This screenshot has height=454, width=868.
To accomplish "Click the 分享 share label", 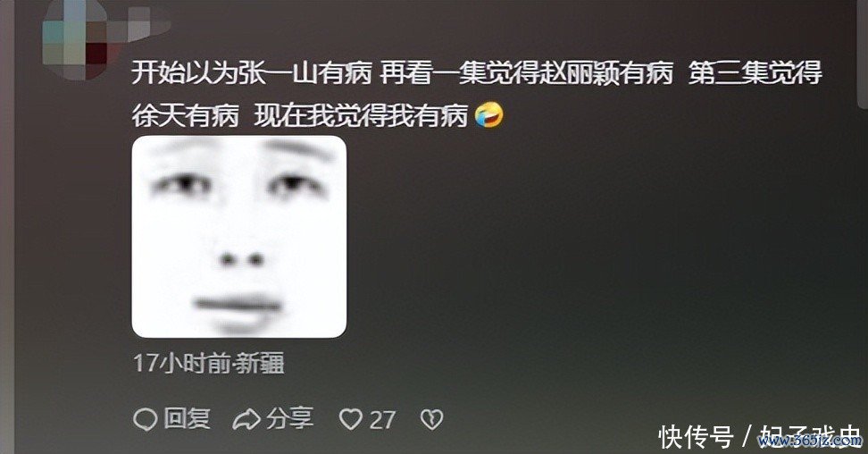I will coord(289,418).
